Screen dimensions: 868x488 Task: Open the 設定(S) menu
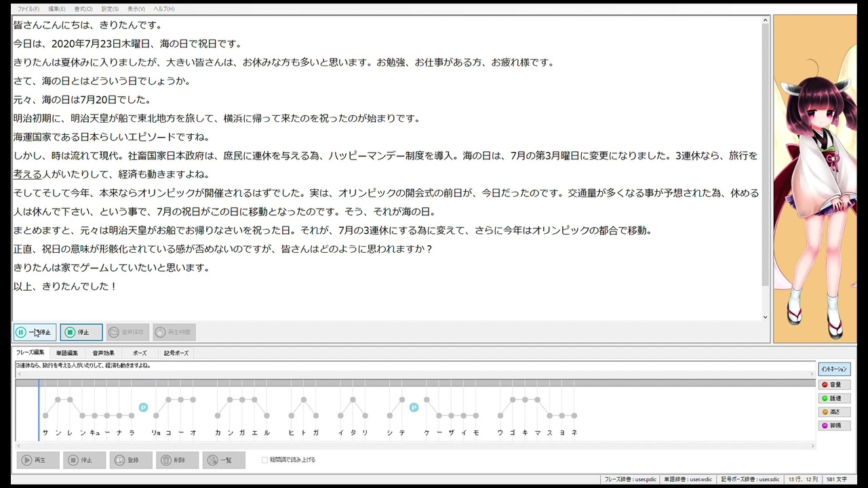(x=110, y=9)
